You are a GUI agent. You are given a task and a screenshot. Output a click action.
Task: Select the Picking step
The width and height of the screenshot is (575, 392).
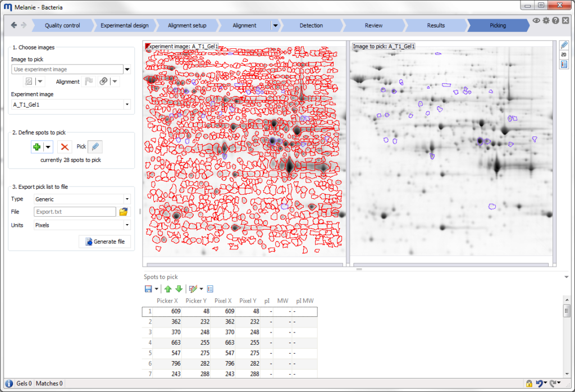498,25
